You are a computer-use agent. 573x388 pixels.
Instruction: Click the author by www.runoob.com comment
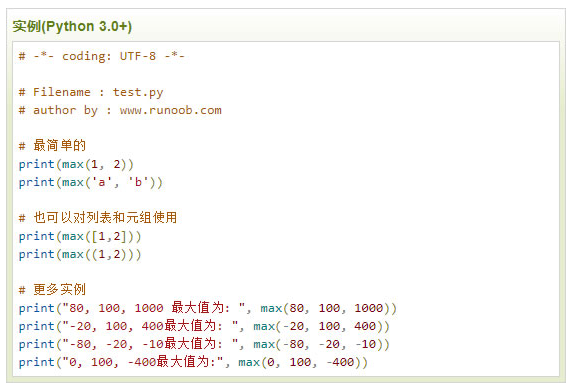(120, 110)
